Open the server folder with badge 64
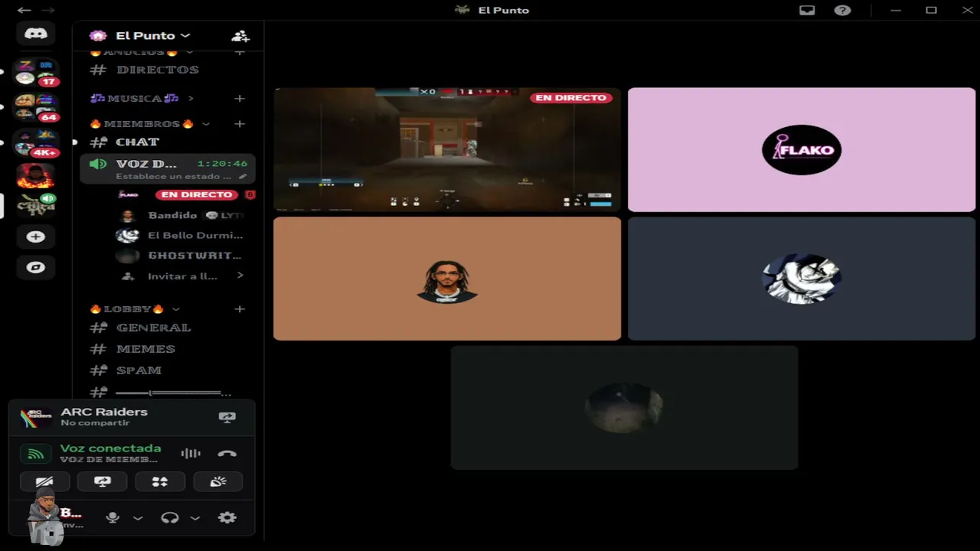 pos(36,108)
